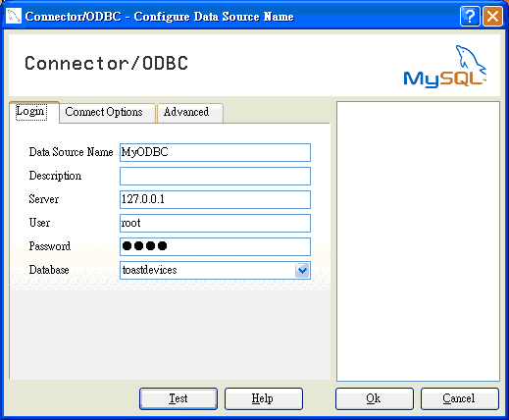Confirm settings with the Ok button
Image resolution: width=509 pixels, height=420 pixels.
(375, 398)
